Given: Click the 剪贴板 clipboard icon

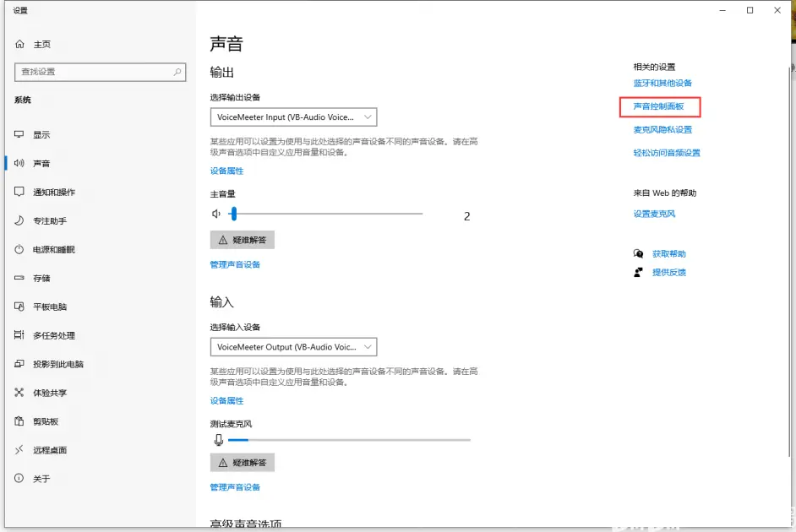Looking at the screenshot, I should pos(19,421).
